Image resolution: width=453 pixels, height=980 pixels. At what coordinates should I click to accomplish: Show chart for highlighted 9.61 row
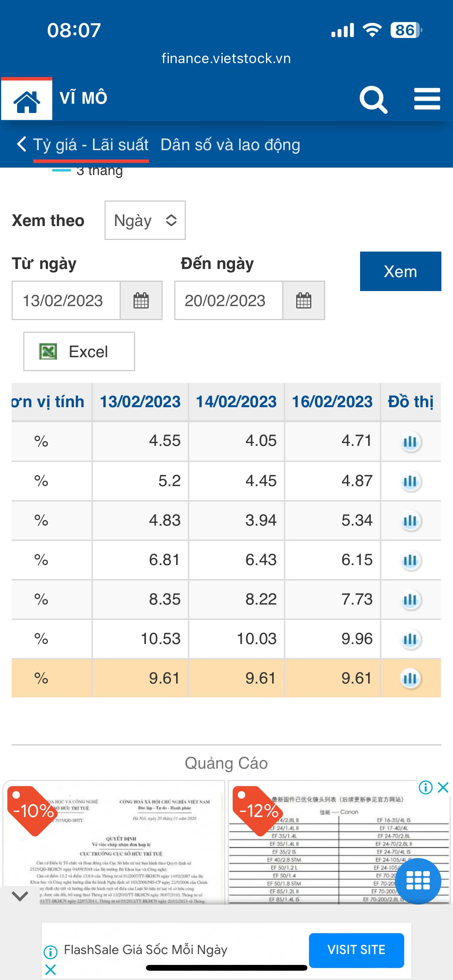tap(410, 678)
